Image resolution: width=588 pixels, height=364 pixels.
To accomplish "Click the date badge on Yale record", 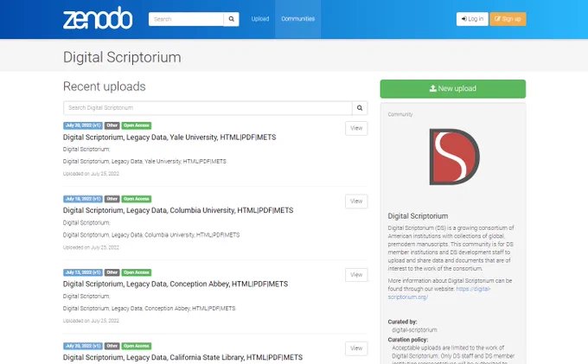I will tap(83, 125).
